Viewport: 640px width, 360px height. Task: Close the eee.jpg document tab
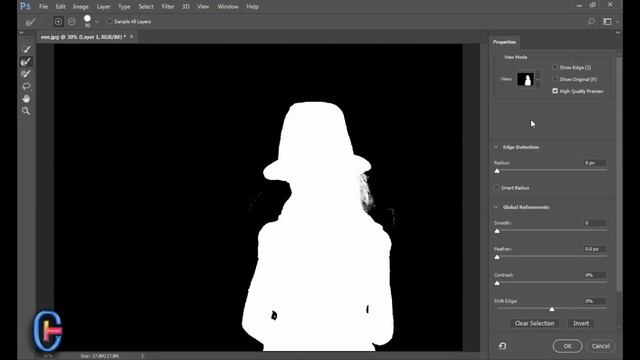tap(131, 37)
